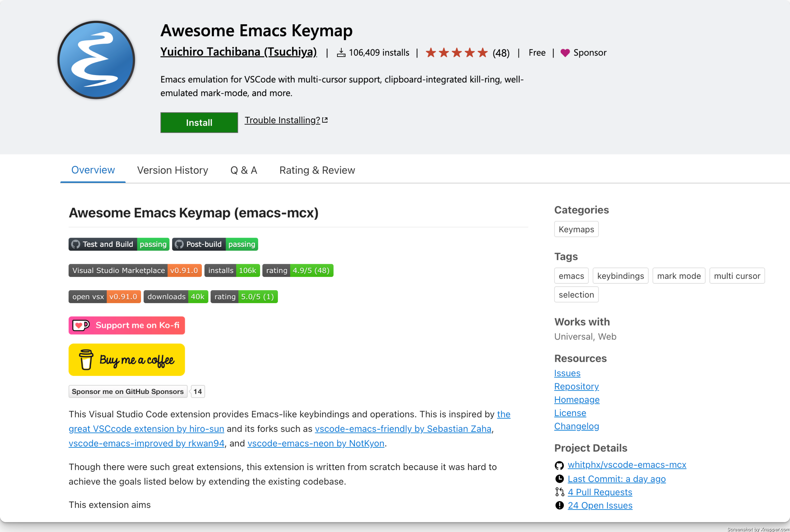Click the Awesome Emacs Keymap (emacs-mcx) heading
Image resolution: width=790 pixels, height=532 pixels.
click(194, 213)
